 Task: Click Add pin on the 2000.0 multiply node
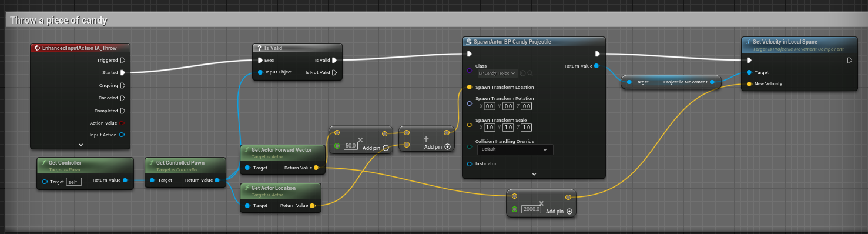pyautogui.click(x=559, y=211)
